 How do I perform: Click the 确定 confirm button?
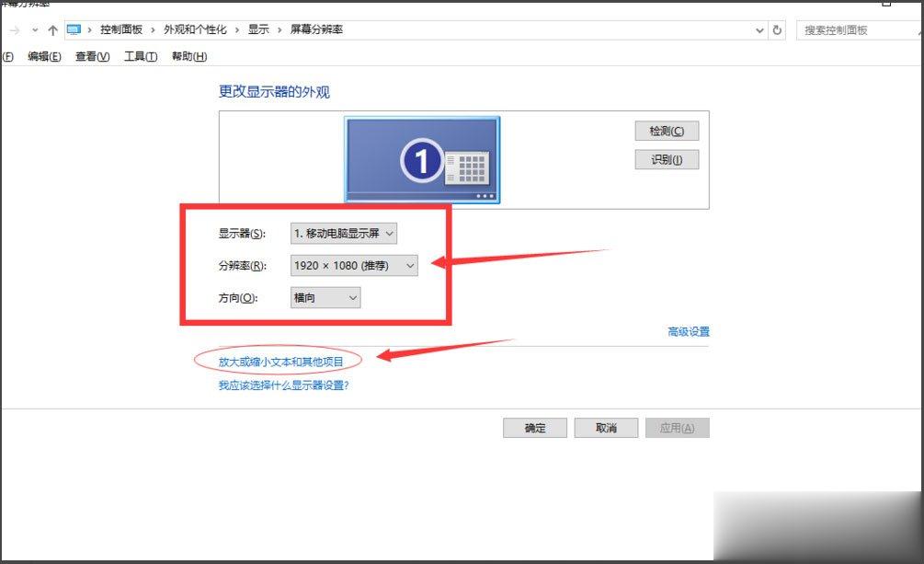tap(534, 427)
